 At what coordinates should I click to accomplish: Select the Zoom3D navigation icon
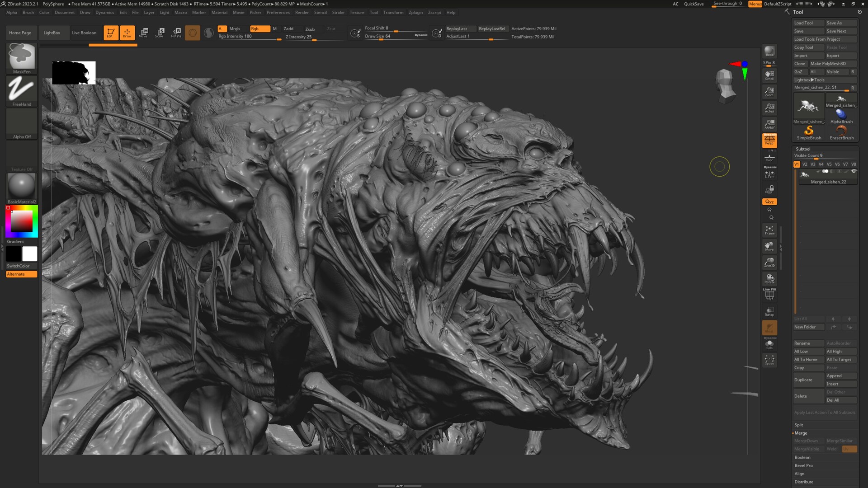coord(769,262)
